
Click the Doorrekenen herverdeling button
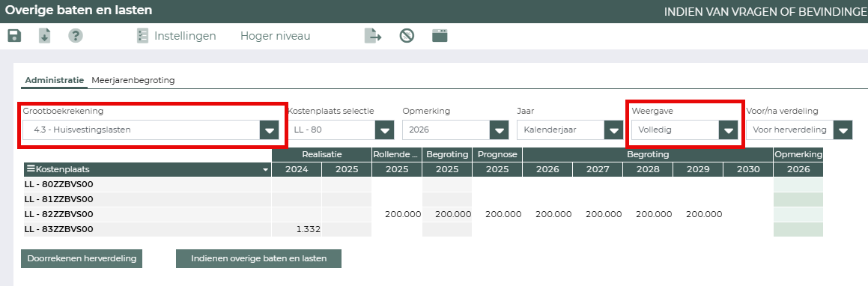[x=82, y=258]
